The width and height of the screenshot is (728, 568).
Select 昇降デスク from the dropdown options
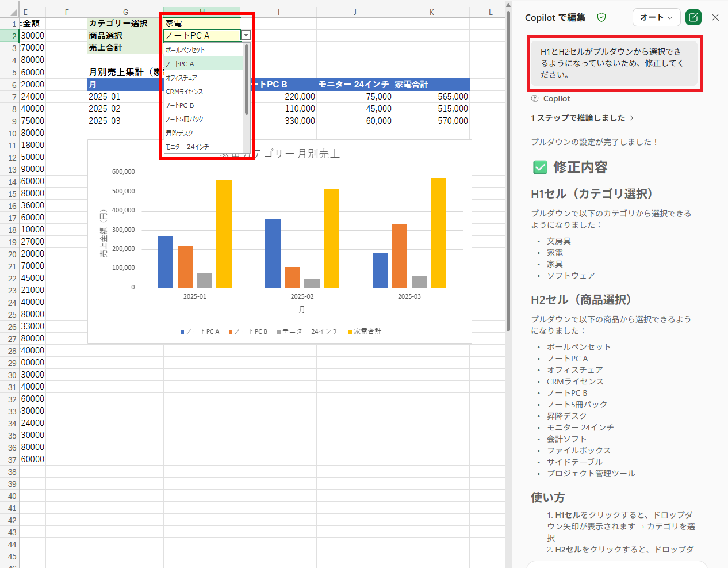point(179,133)
